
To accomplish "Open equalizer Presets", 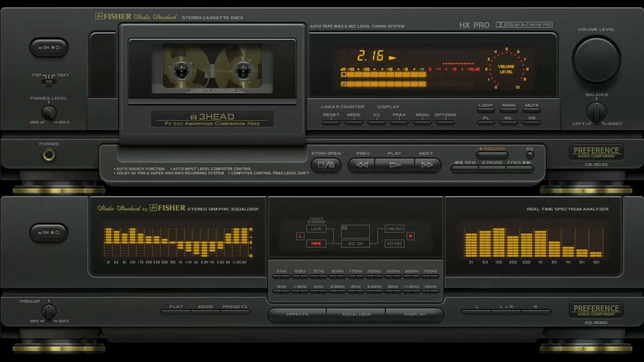I will pyautogui.click(x=235, y=312).
